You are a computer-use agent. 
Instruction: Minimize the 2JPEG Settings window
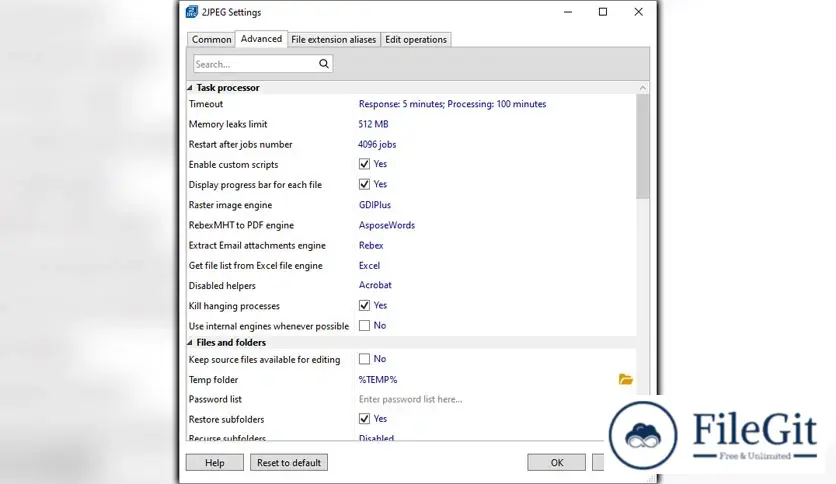pos(568,12)
